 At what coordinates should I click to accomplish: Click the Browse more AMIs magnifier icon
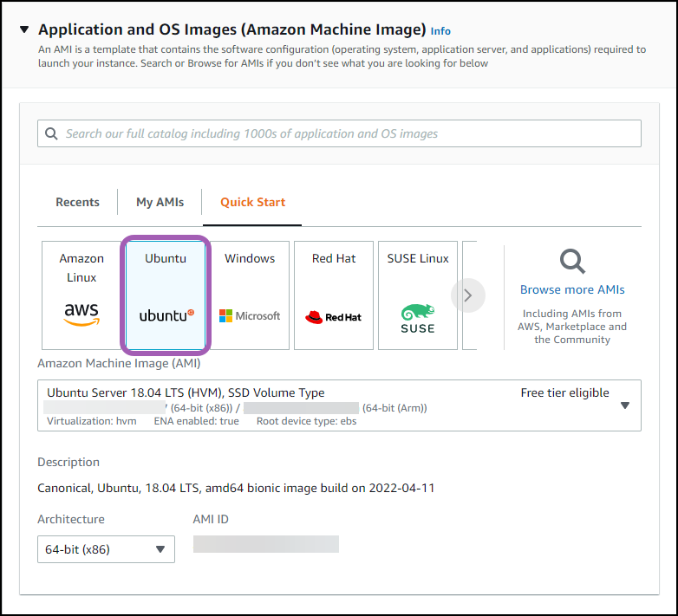pyautogui.click(x=572, y=262)
